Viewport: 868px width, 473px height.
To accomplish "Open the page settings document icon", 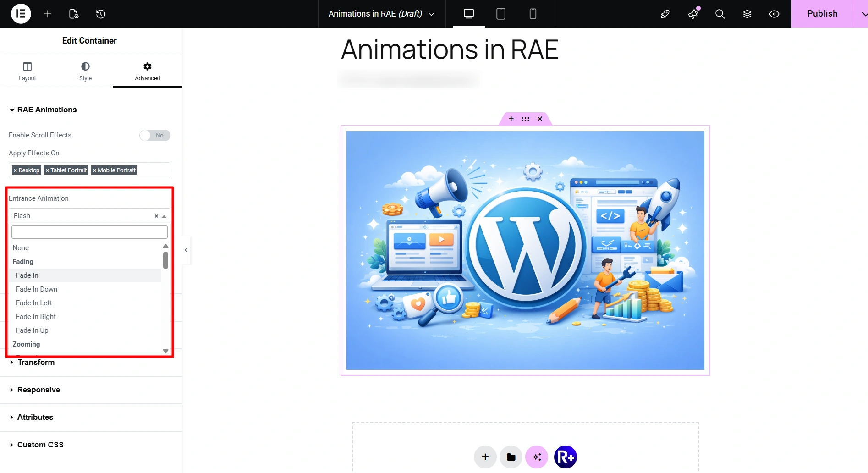I will (x=74, y=14).
